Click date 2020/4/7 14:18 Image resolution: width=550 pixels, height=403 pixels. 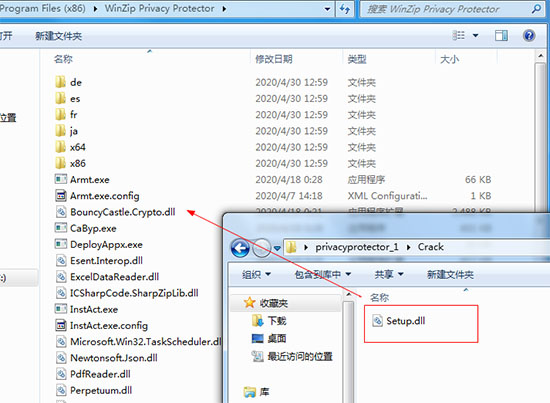pyautogui.click(x=289, y=195)
